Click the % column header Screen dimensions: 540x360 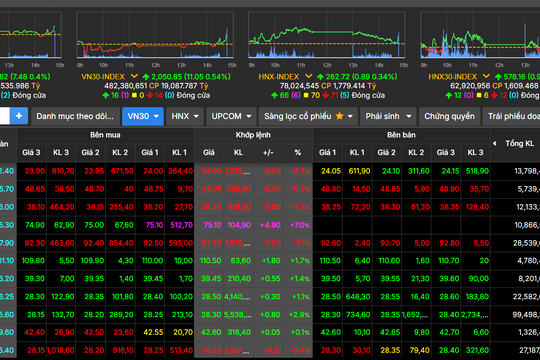point(298,152)
